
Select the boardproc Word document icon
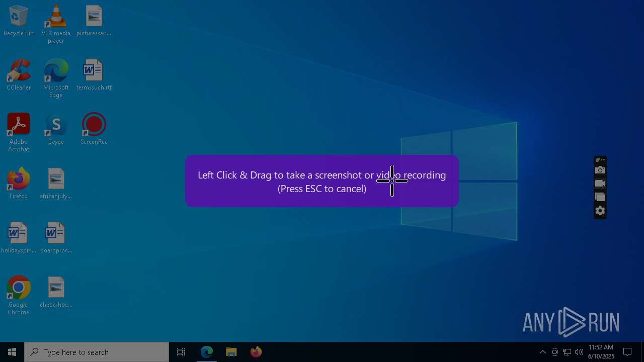56,238
